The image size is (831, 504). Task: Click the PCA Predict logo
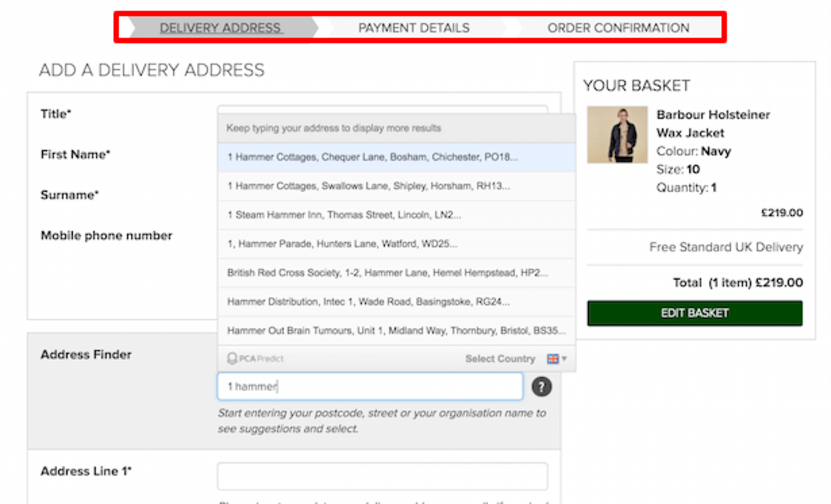[255, 359]
